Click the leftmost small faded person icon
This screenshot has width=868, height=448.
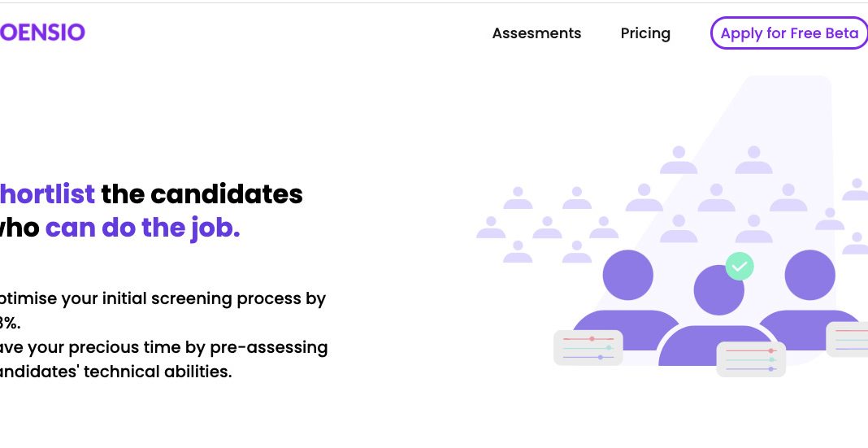pos(490,228)
